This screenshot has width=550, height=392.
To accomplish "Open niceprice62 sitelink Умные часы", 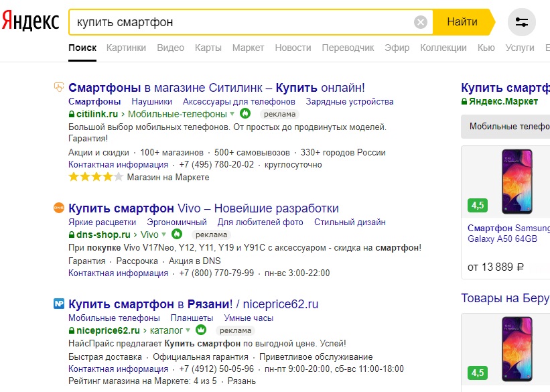I will [x=249, y=318].
